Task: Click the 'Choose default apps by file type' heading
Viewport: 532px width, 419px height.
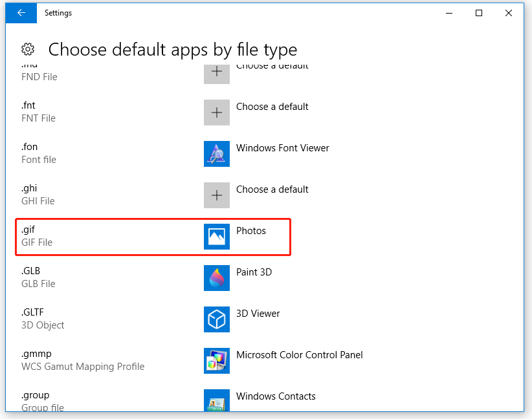Action: (x=173, y=50)
